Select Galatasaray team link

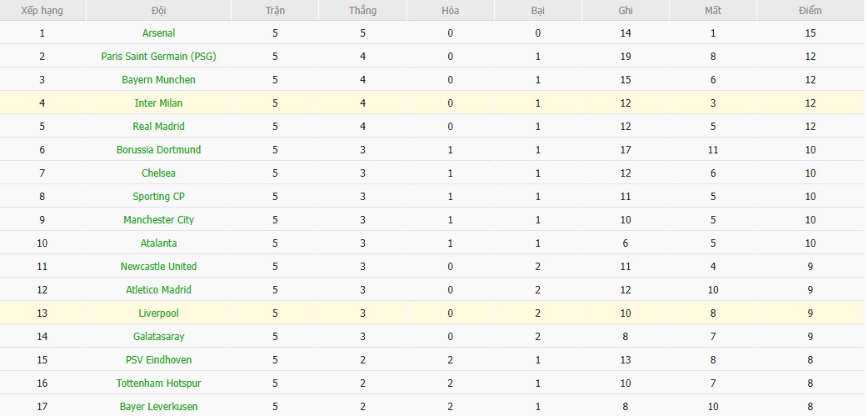(x=158, y=337)
